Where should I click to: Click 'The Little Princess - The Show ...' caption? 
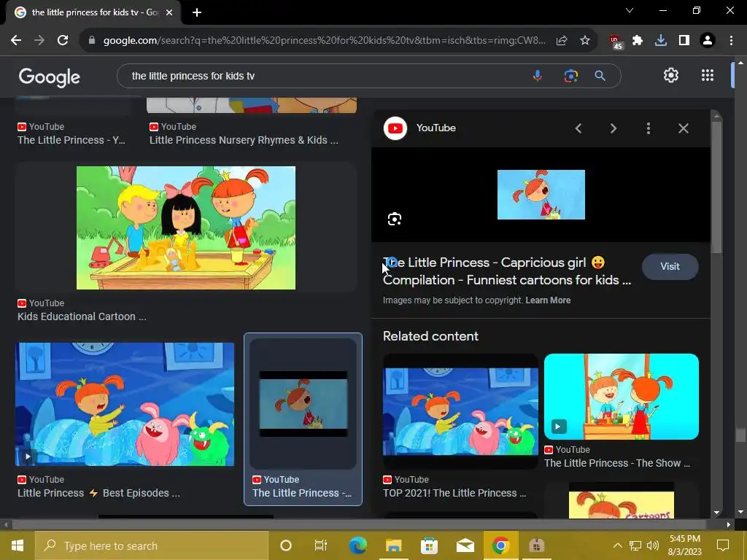(617, 463)
